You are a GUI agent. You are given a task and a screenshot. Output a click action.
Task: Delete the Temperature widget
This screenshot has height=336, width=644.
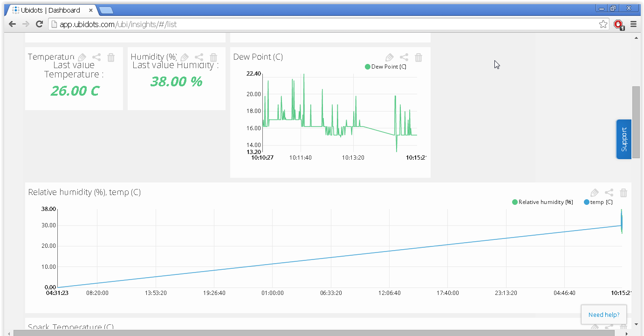111,57
